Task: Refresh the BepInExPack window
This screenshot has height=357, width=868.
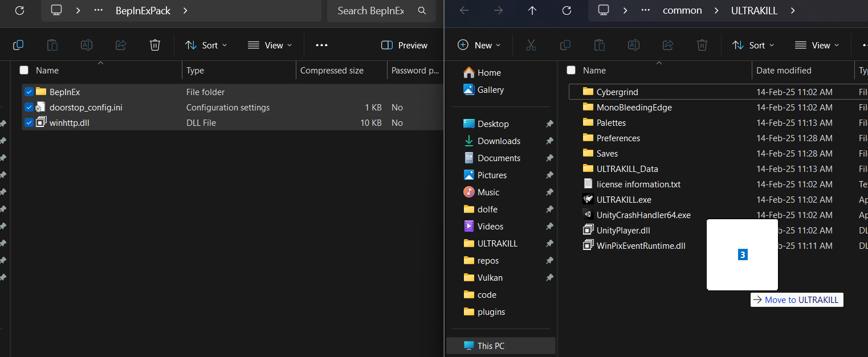Action: pos(19,10)
